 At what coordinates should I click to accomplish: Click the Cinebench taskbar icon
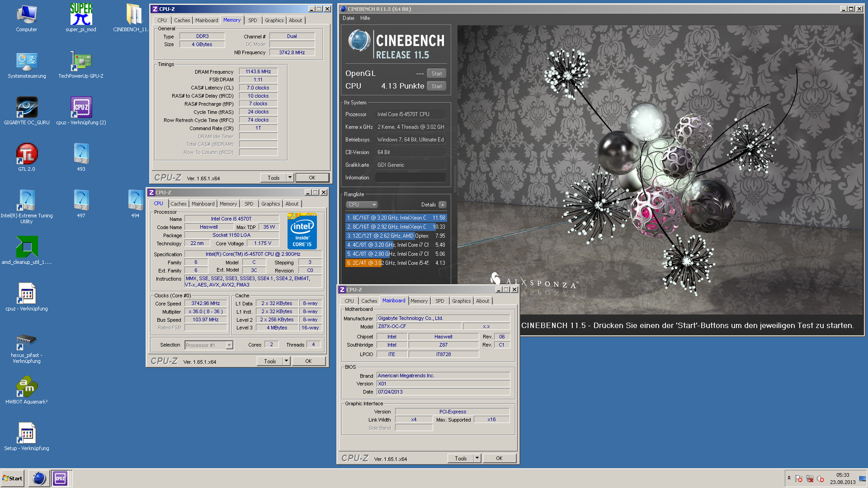click(x=39, y=478)
